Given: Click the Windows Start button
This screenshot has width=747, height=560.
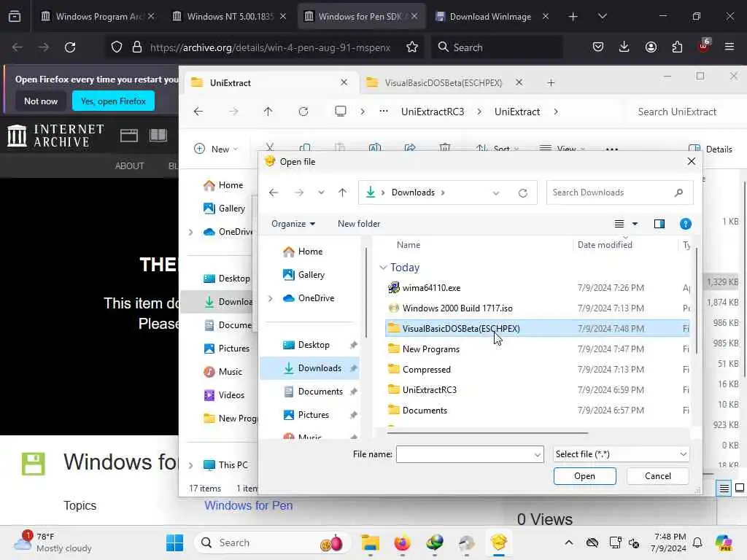Looking at the screenshot, I should [x=175, y=542].
